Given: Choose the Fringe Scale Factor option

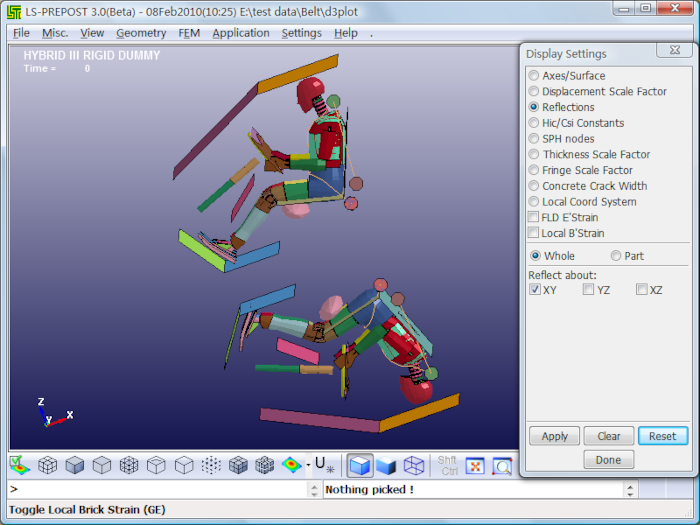Looking at the screenshot, I should click(x=534, y=170).
